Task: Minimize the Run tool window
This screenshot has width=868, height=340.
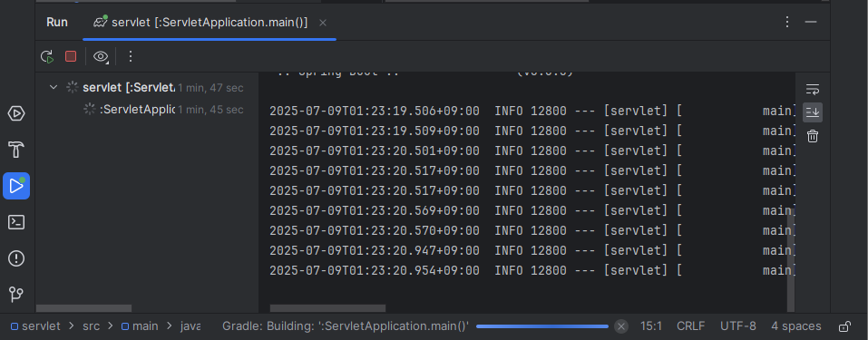Action: click(811, 22)
